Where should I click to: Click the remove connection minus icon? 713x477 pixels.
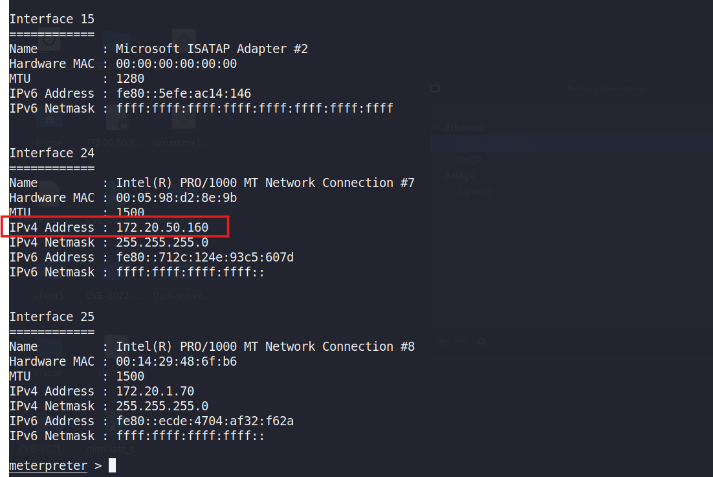pyautogui.click(x=461, y=341)
